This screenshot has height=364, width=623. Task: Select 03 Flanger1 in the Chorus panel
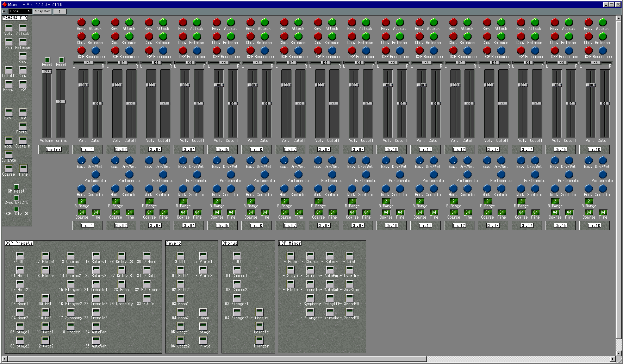click(x=237, y=298)
